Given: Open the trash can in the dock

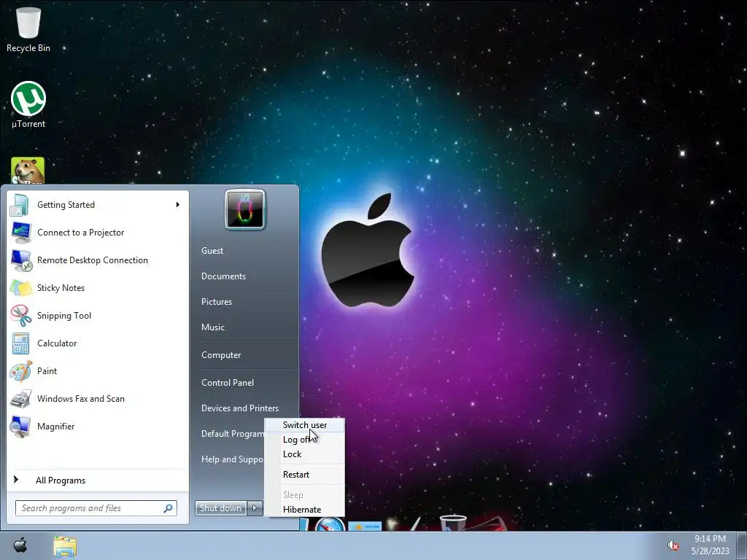Looking at the screenshot, I should tap(452, 522).
